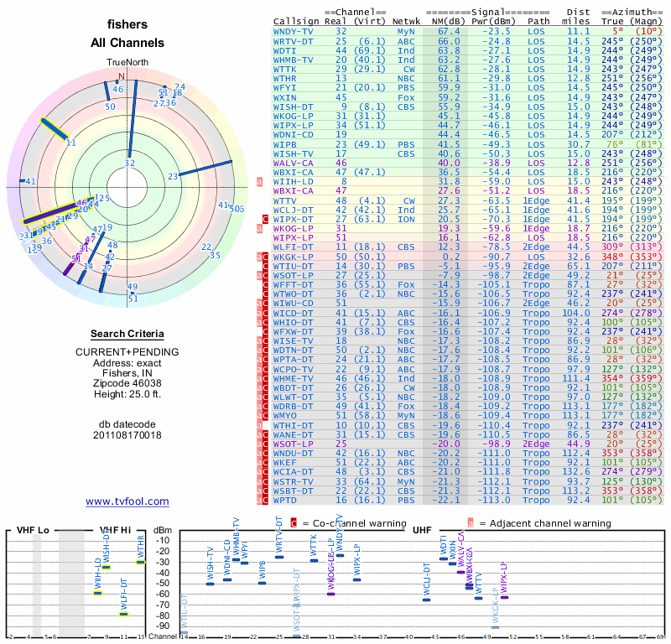Click the co-channel icon beside WFFT-DT

tap(265, 284)
